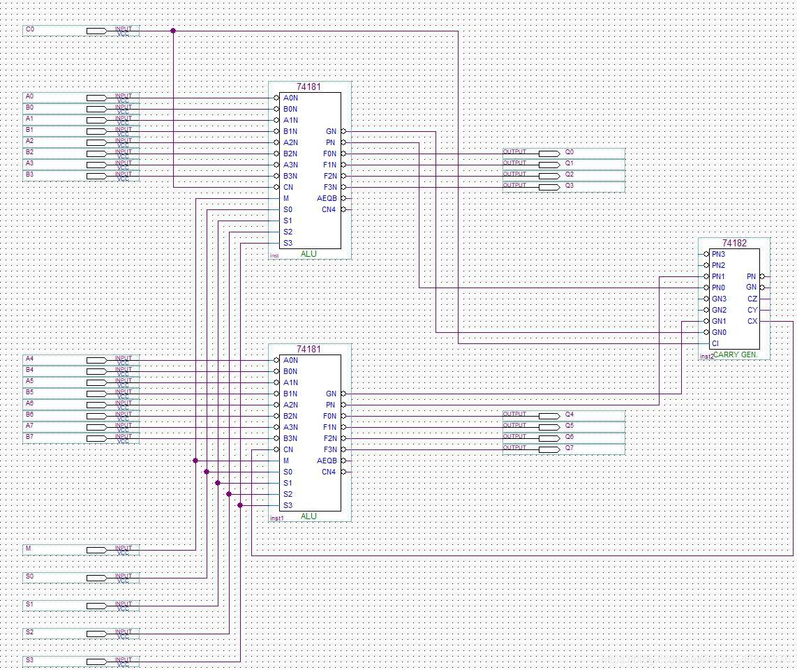This screenshot has height=672, width=797.
Task: Click the CY output port on the 74182
Action: pos(752,310)
